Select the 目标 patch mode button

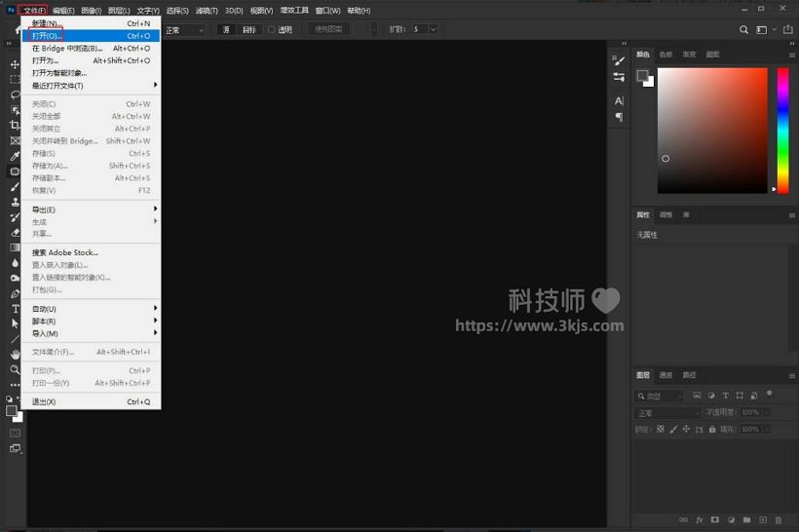coord(249,29)
